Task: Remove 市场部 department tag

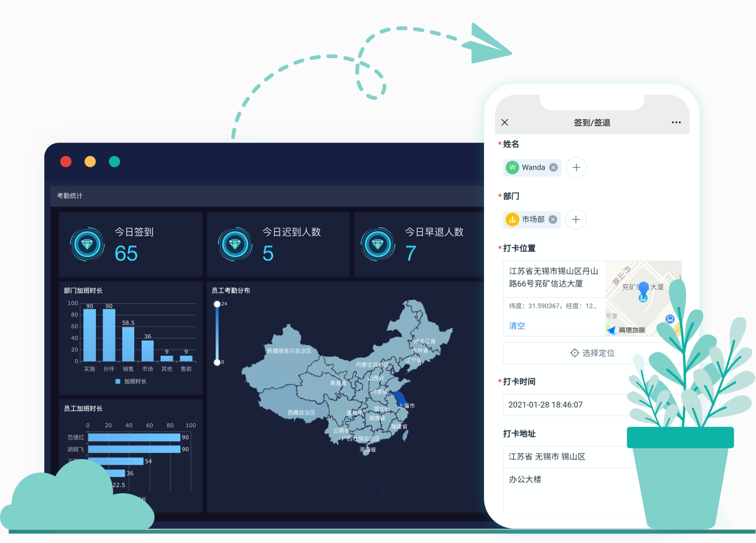Action: pyautogui.click(x=553, y=220)
